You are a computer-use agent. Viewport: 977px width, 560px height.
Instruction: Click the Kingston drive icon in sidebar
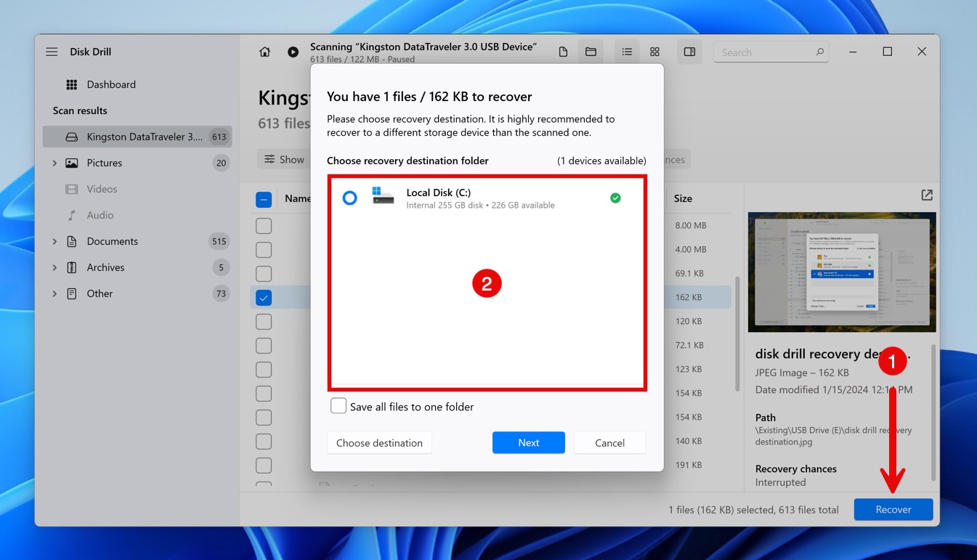71,137
